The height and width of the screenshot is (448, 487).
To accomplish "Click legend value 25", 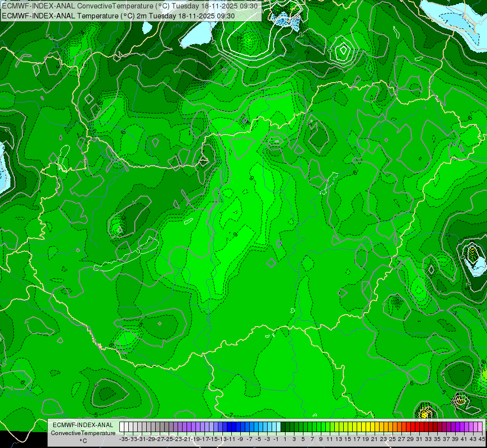I will pos(392,439).
